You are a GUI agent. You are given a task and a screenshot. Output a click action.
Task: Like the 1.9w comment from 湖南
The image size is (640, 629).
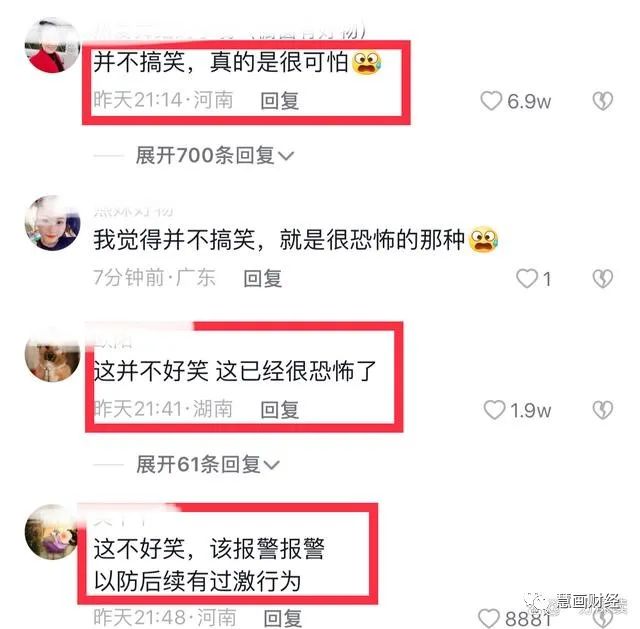494,410
